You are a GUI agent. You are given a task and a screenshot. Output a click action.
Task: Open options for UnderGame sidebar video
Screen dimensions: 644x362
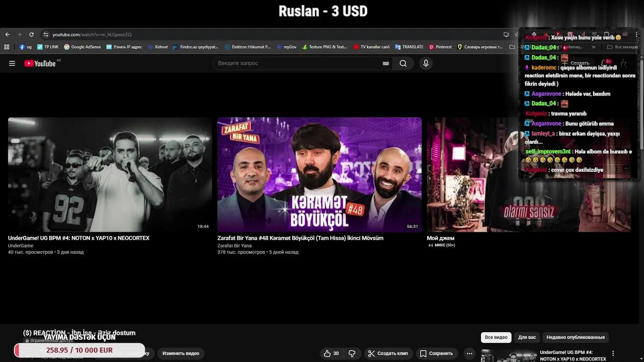coord(613,353)
